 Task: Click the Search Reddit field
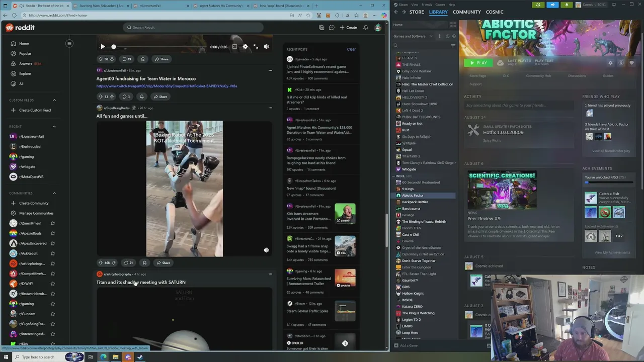pyautogui.click(x=193, y=27)
